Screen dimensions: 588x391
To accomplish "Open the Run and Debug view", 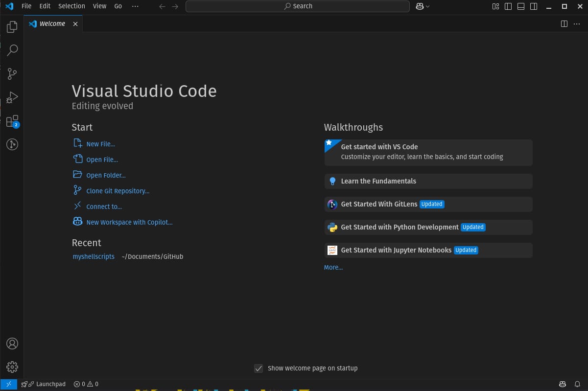I will [12, 97].
